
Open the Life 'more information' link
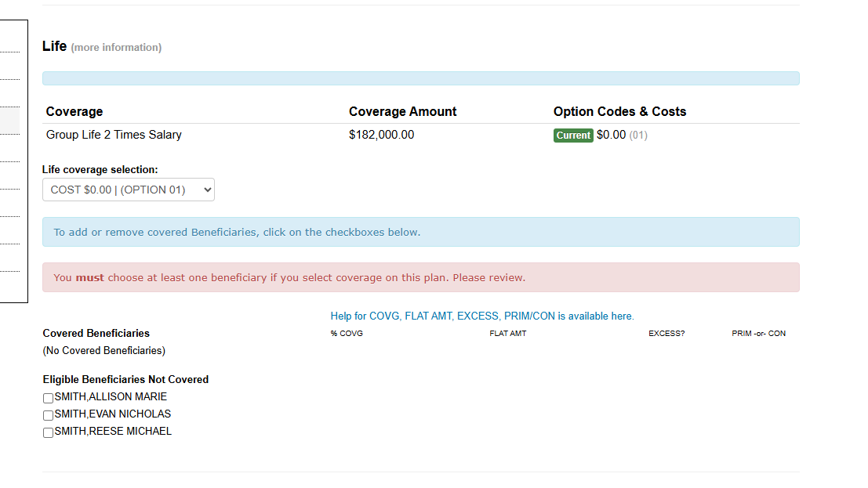point(116,48)
